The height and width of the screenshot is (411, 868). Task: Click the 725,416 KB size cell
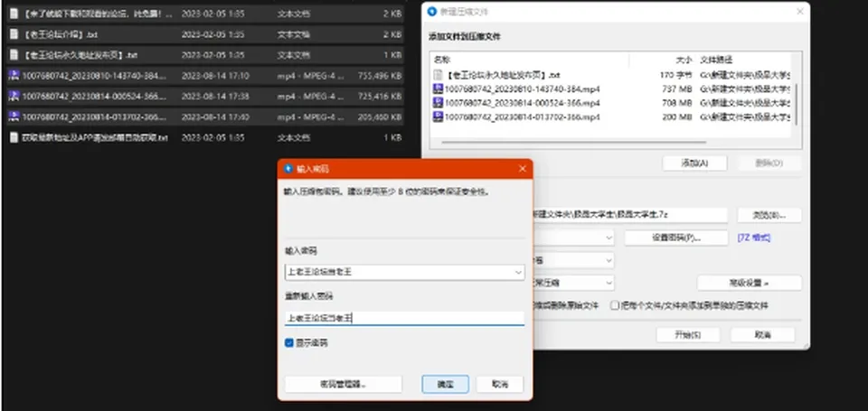pyautogui.click(x=379, y=97)
